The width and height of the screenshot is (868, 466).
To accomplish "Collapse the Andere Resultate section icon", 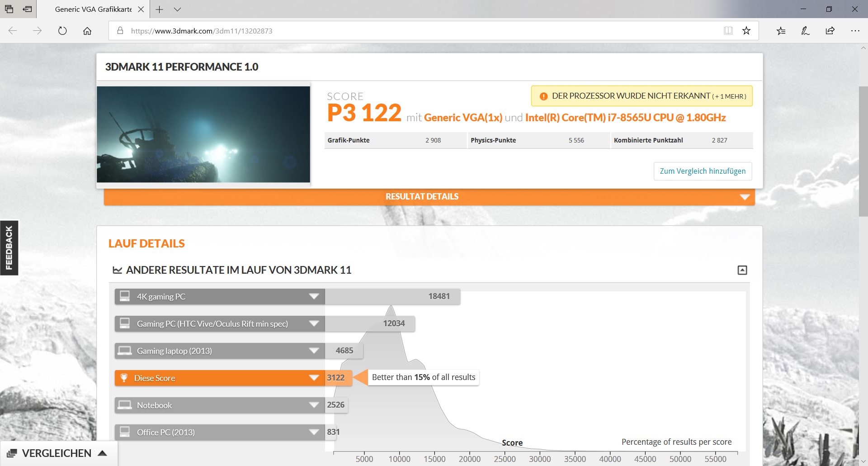I will pos(742,270).
